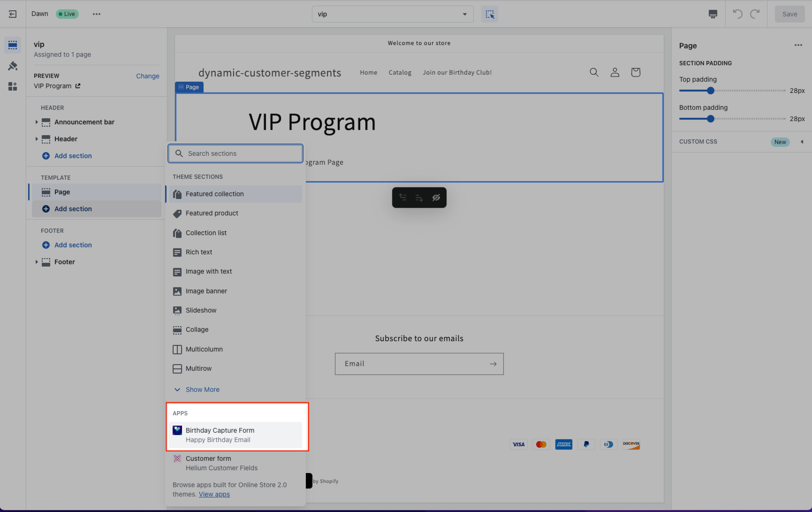Click the redo arrow icon

[x=755, y=14]
